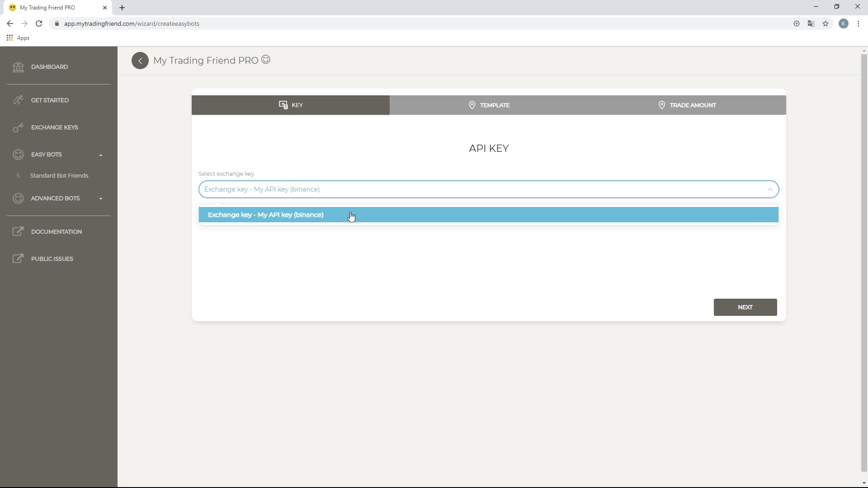Open Easy Bots menu label
868x488 pixels.
[47, 155]
